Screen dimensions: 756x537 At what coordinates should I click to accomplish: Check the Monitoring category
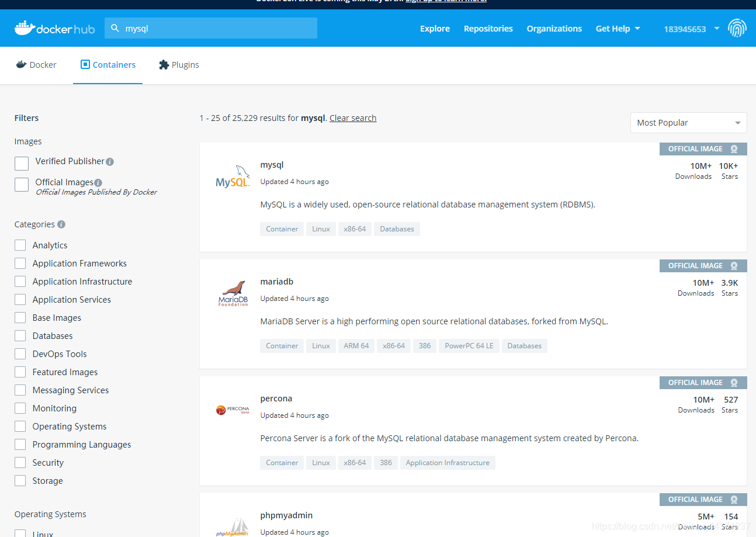[20, 408]
